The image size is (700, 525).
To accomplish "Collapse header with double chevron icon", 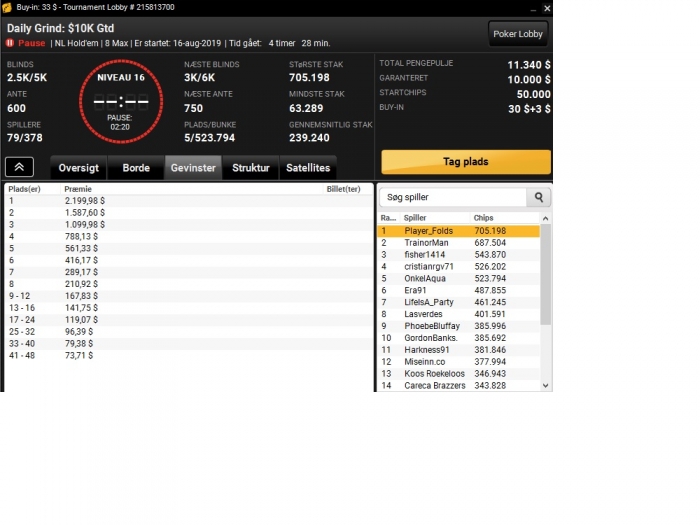I will tap(19, 167).
